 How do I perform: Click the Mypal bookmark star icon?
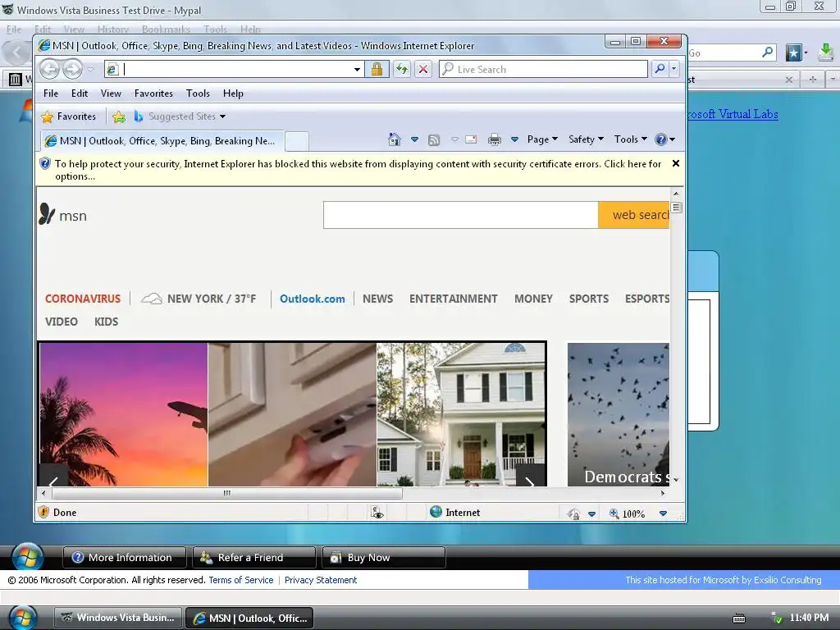coord(793,52)
